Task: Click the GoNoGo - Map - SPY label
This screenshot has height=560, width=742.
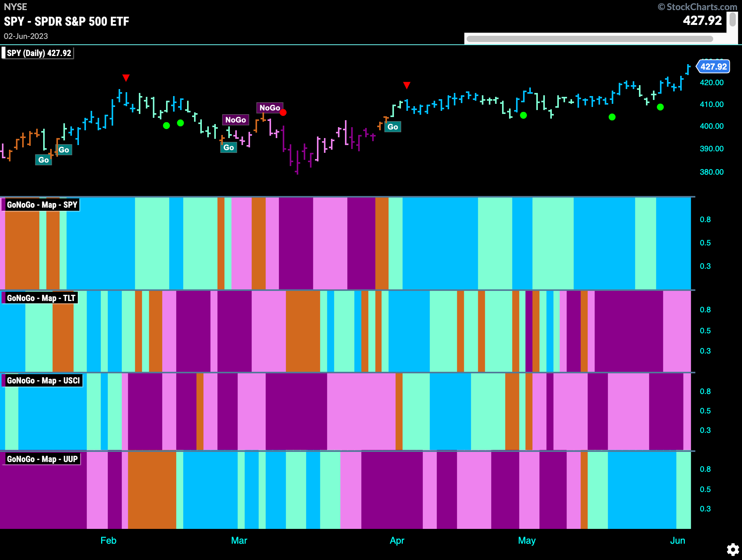Action: 41,205
